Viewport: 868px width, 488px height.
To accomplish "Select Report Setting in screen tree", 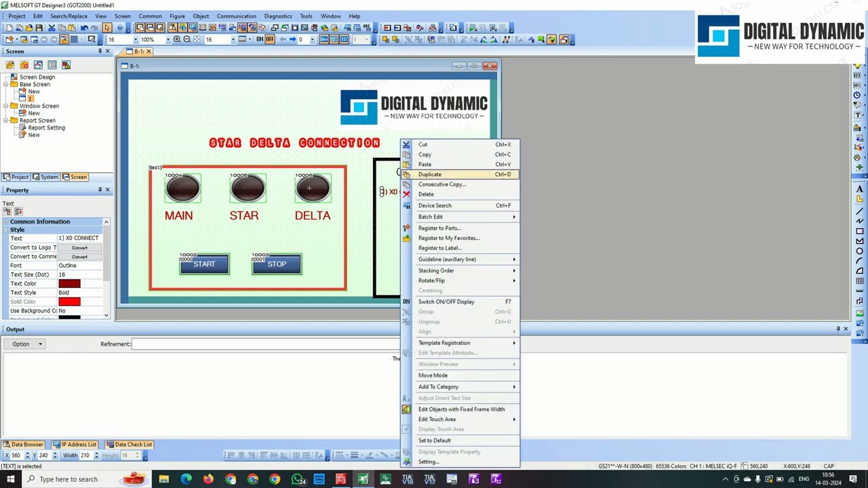I will (47, 127).
